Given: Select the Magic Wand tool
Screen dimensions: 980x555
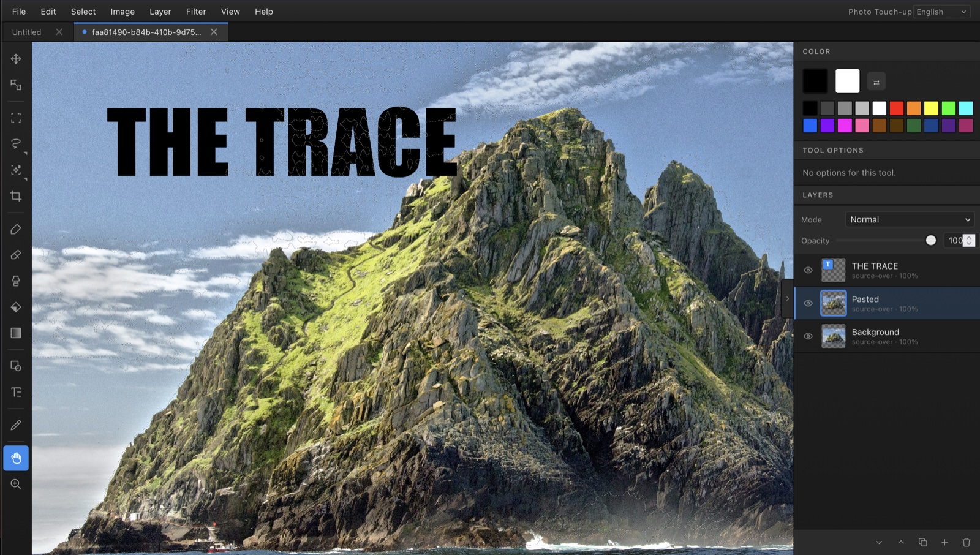Looking at the screenshot, I should tap(16, 170).
